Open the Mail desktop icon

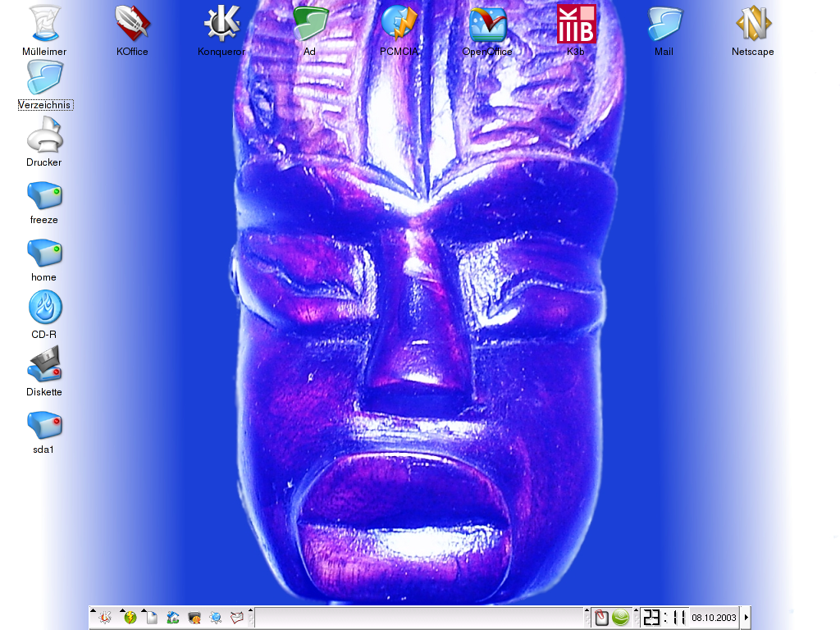pyautogui.click(x=664, y=24)
